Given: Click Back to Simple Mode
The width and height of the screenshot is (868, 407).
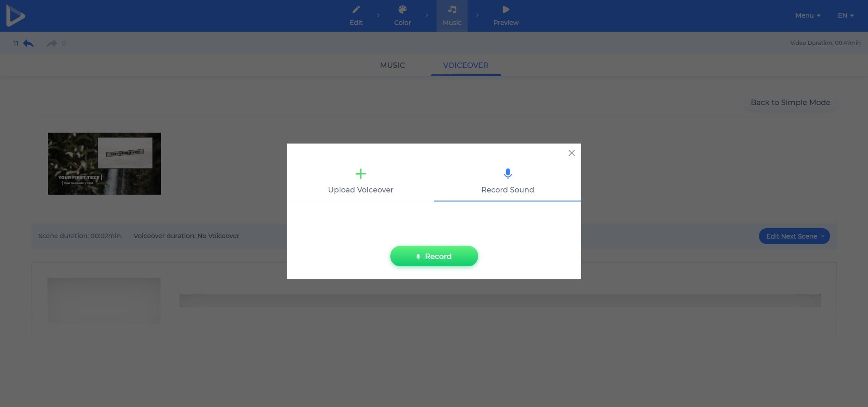Looking at the screenshot, I should (x=790, y=102).
